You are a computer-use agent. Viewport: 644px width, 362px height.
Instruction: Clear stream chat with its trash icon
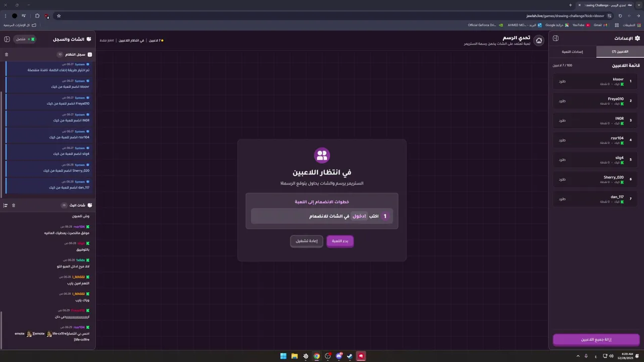pos(14,205)
